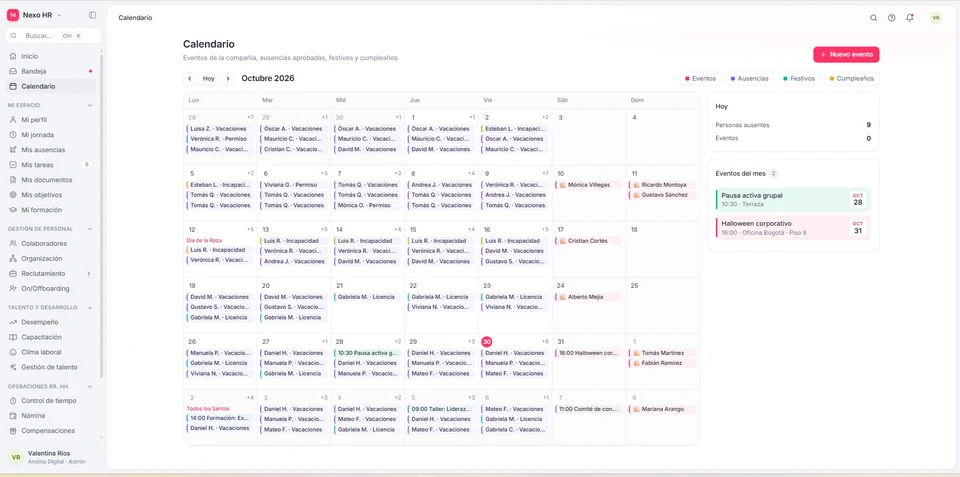This screenshot has width=960, height=477.
Task: Open 10:30 Pausa activa event on day 28
Action: pyautogui.click(x=367, y=353)
